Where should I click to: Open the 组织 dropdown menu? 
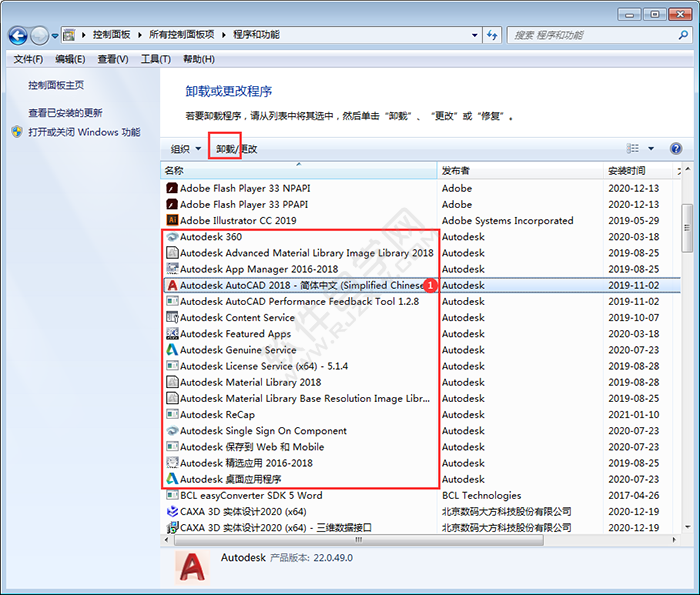[186, 149]
